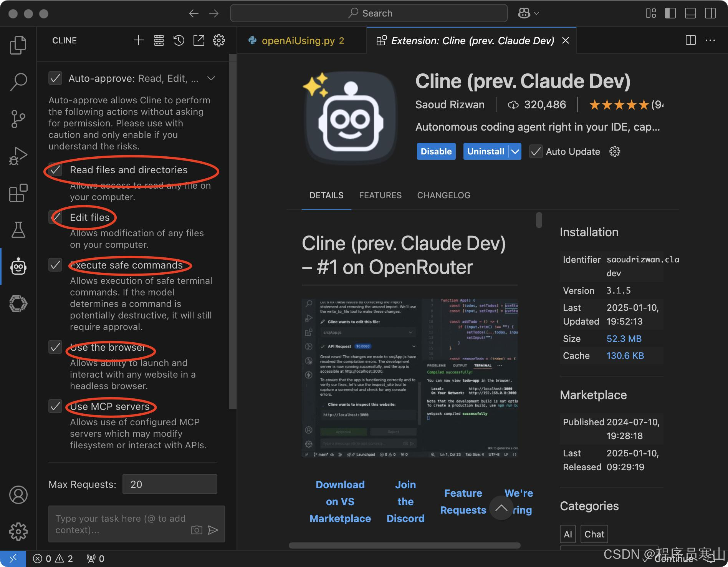This screenshot has width=728, height=567.
Task: Click the Search command center box
Action: [x=369, y=13]
